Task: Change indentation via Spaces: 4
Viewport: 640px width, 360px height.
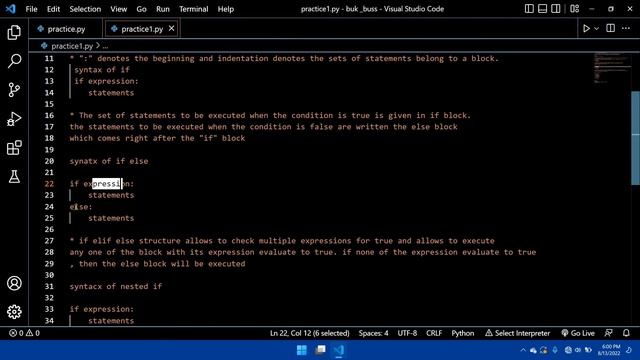Action: [x=373, y=333]
